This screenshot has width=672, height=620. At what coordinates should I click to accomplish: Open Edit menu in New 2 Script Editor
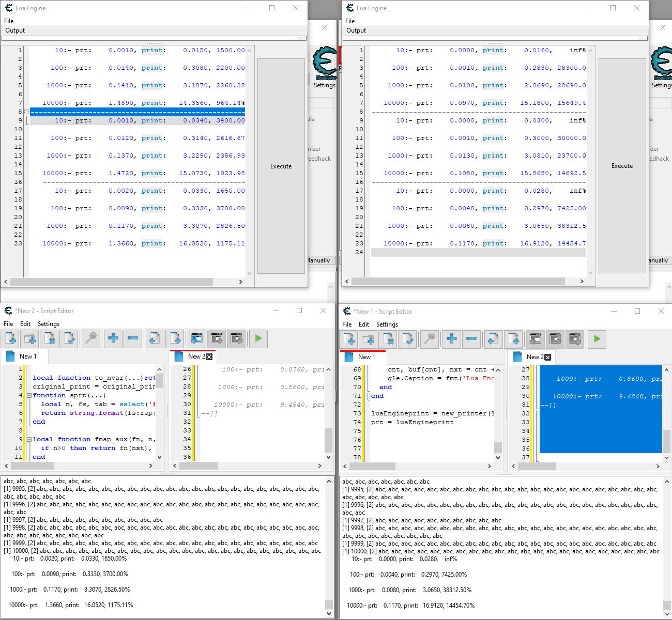pos(25,324)
